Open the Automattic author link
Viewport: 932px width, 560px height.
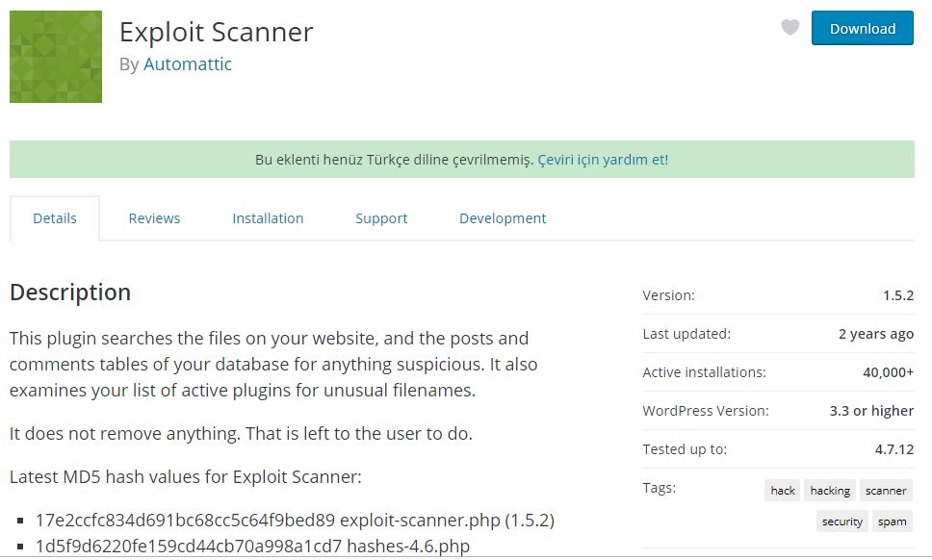[x=187, y=64]
